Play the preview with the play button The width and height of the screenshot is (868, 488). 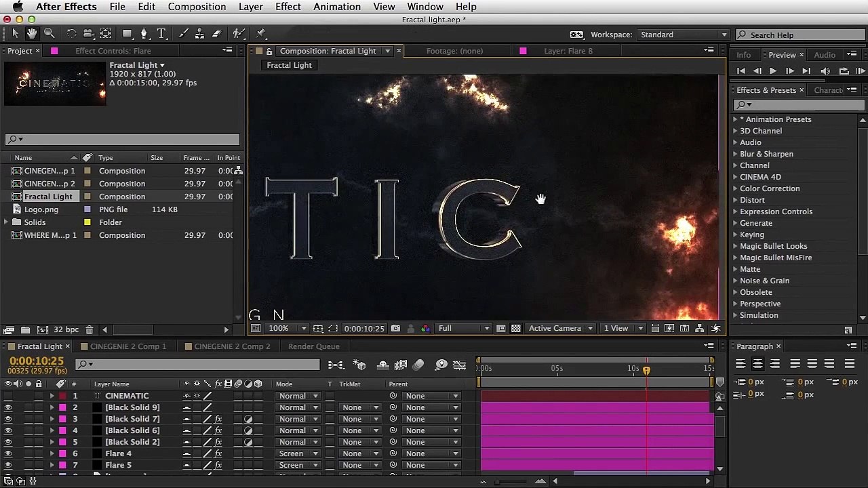(773, 71)
